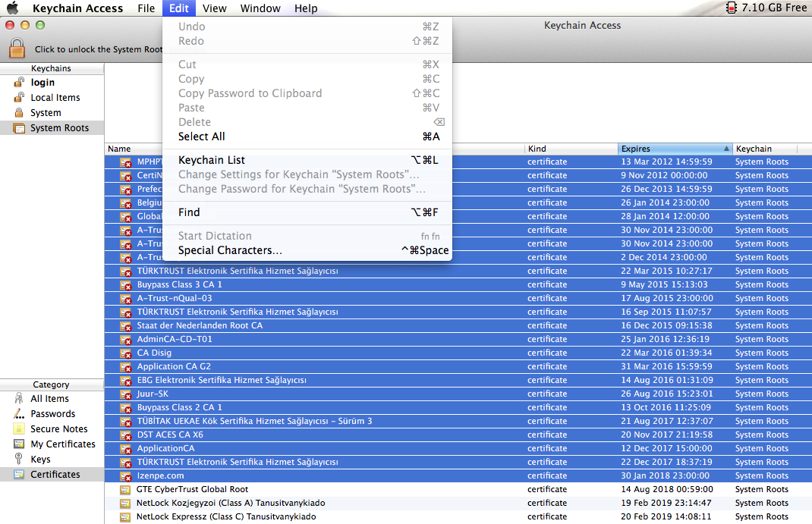This screenshot has width=812, height=524.
Task: Sort the list by Keychain column
Action: [766, 149]
